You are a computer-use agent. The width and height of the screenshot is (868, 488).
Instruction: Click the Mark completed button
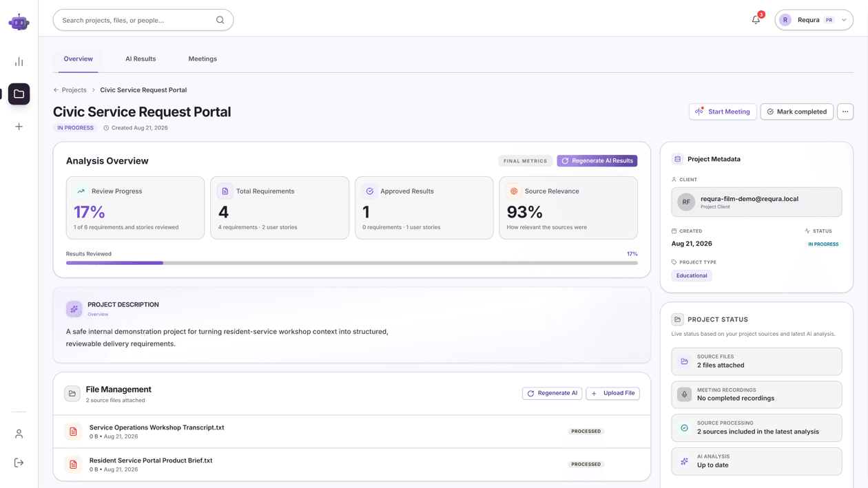pos(797,112)
